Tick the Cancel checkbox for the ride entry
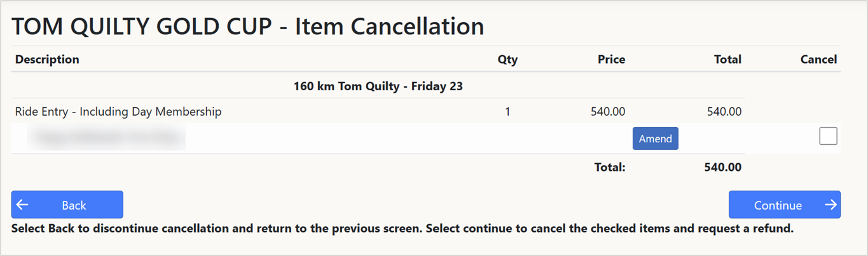The image size is (868, 256). coord(828,136)
